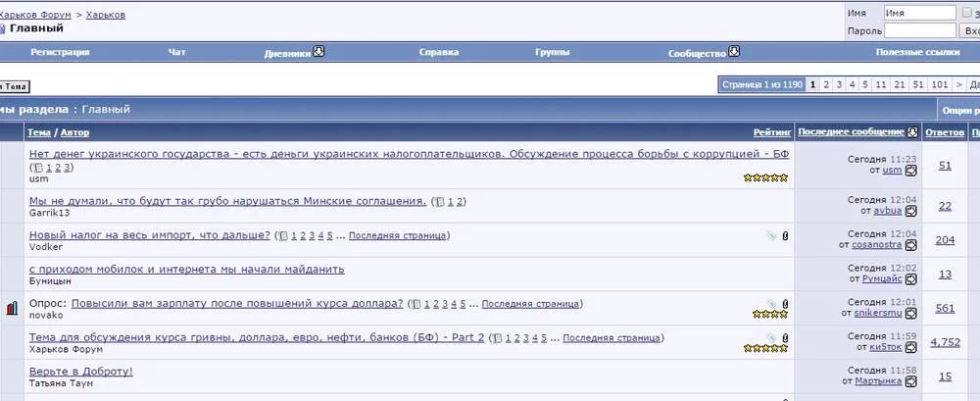This screenshot has height=401, width=980.
Task: Open thread Верьте в Доброту!
Action: pos(81,372)
